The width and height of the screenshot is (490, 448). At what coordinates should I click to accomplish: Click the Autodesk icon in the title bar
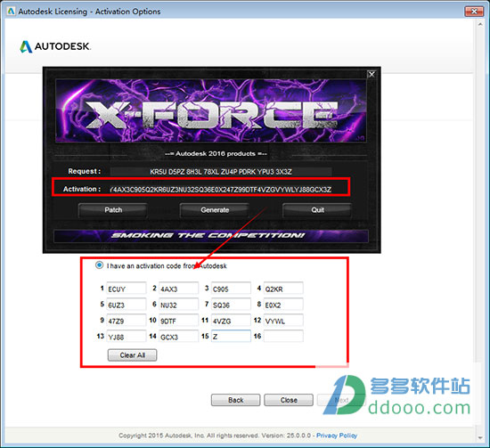(11, 12)
